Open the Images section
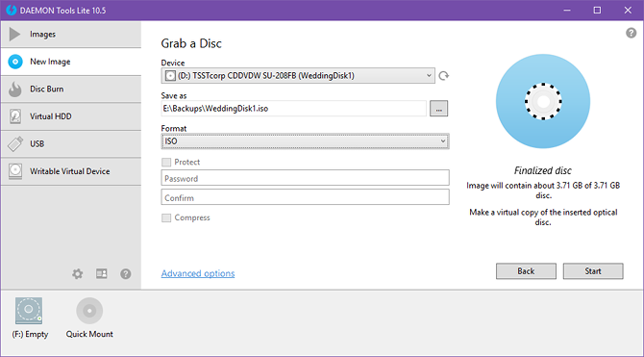This screenshot has width=644, height=357. [70, 34]
